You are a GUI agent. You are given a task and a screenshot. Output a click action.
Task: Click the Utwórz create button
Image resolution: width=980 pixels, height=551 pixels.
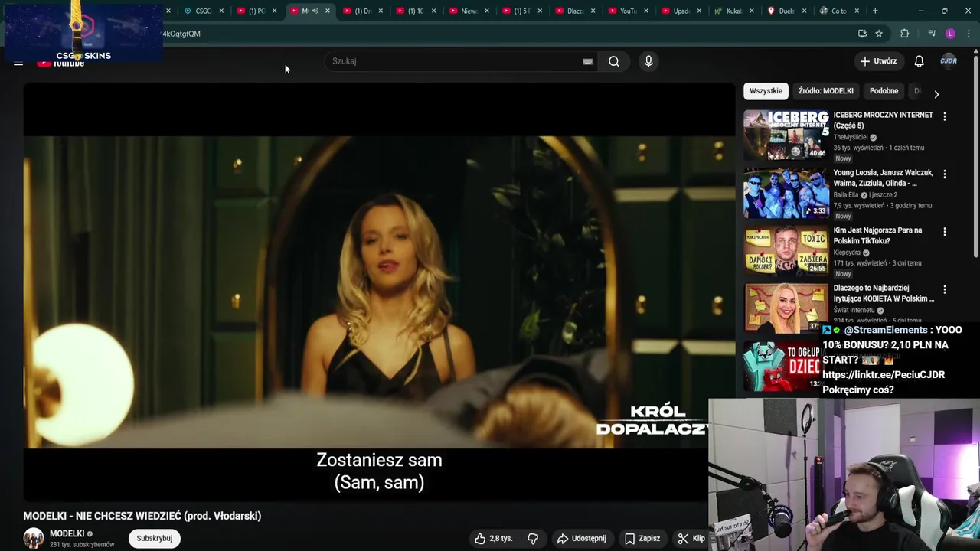877,61
